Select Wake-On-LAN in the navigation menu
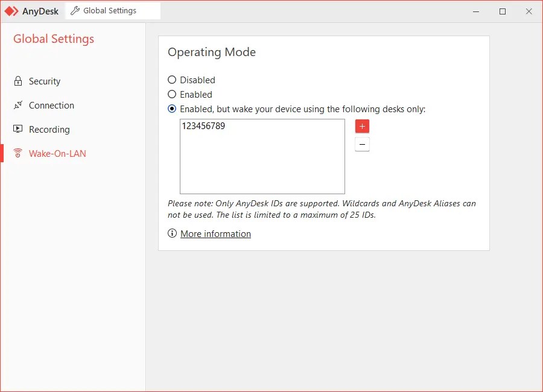The width and height of the screenshot is (543, 392). click(57, 153)
